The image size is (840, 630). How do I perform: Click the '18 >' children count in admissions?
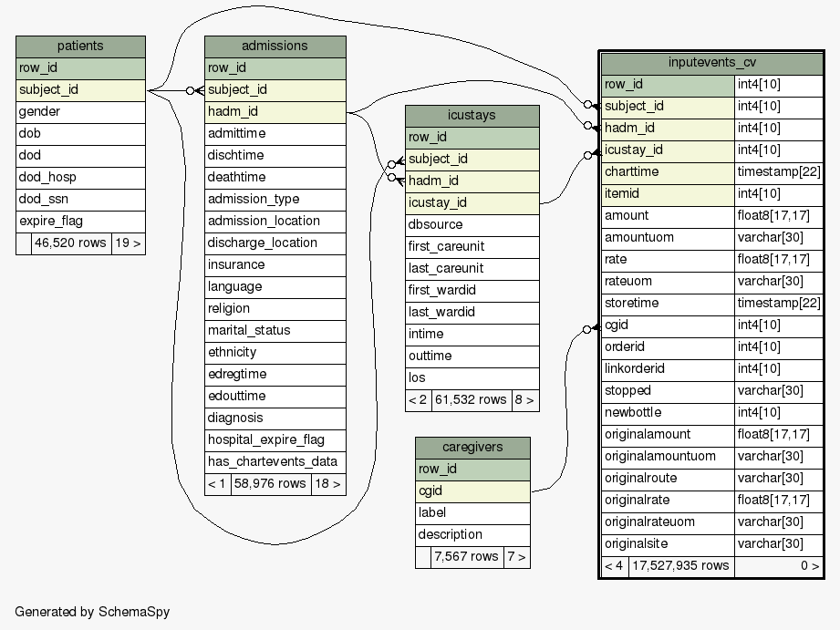[x=327, y=484]
